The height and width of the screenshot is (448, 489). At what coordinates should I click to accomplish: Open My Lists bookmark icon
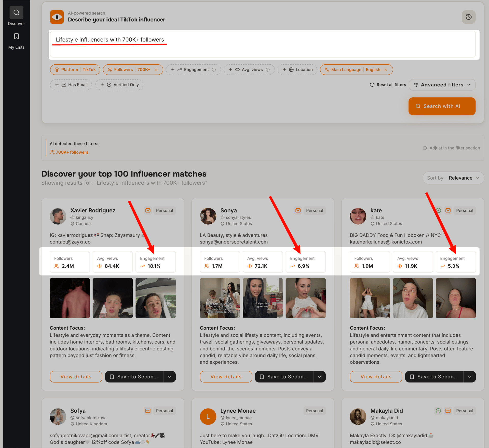click(x=16, y=36)
